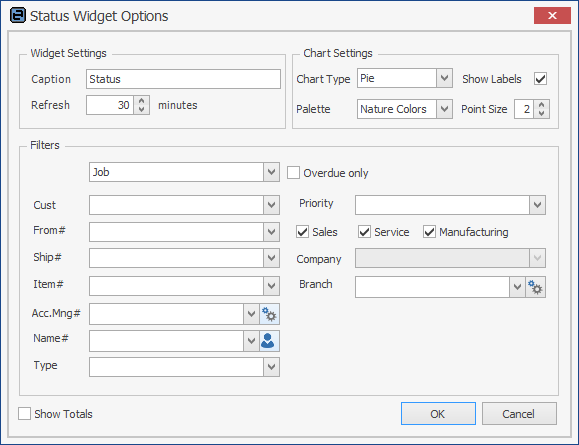This screenshot has width=579, height=445.
Task: Open the Palette dropdown showing Nature Colors
Action: point(445,109)
